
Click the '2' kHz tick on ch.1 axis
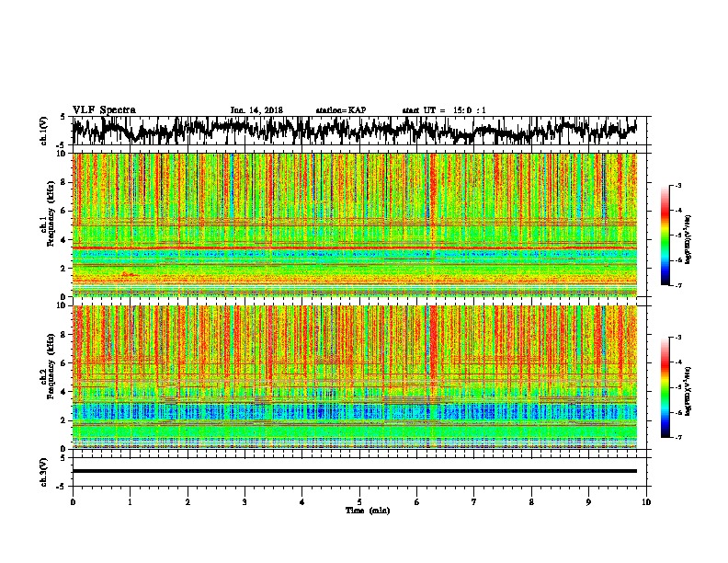point(63,269)
